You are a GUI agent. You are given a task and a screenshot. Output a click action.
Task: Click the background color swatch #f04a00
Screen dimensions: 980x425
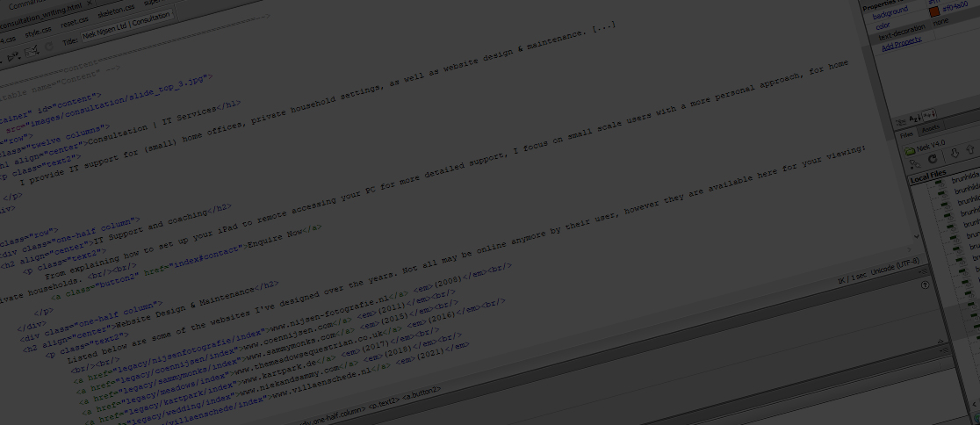pyautogui.click(x=933, y=12)
